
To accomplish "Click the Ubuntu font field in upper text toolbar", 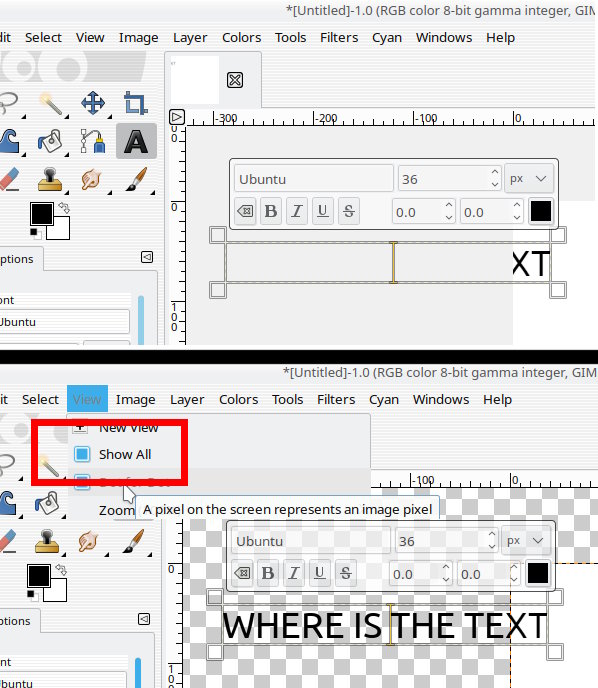I will point(313,179).
